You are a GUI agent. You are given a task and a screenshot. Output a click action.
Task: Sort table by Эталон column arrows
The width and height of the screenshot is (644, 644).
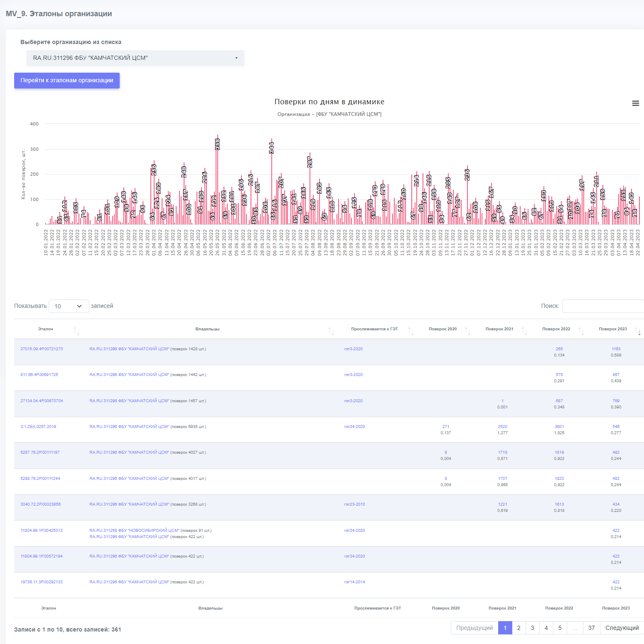pyautogui.click(x=76, y=331)
